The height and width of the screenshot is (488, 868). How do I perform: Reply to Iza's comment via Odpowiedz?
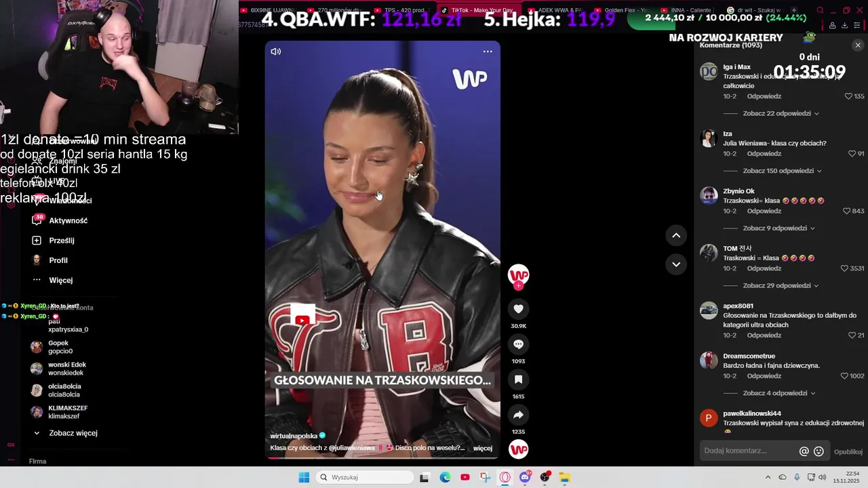point(764,154)
